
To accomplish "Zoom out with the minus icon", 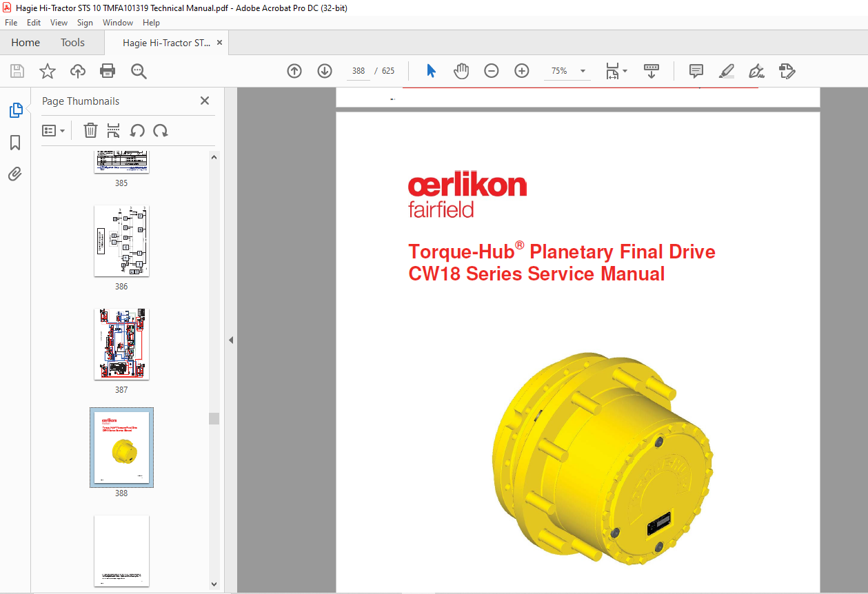I will [x=492, y=71].
